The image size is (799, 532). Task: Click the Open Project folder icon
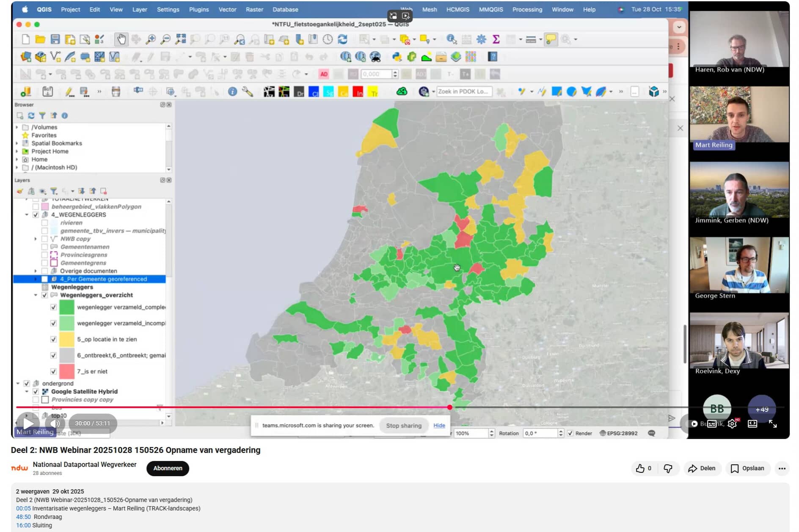tap(40, 39)
